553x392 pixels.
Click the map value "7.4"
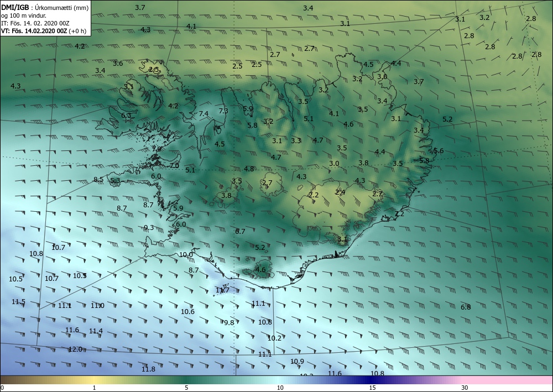click(x=204, y=113)
